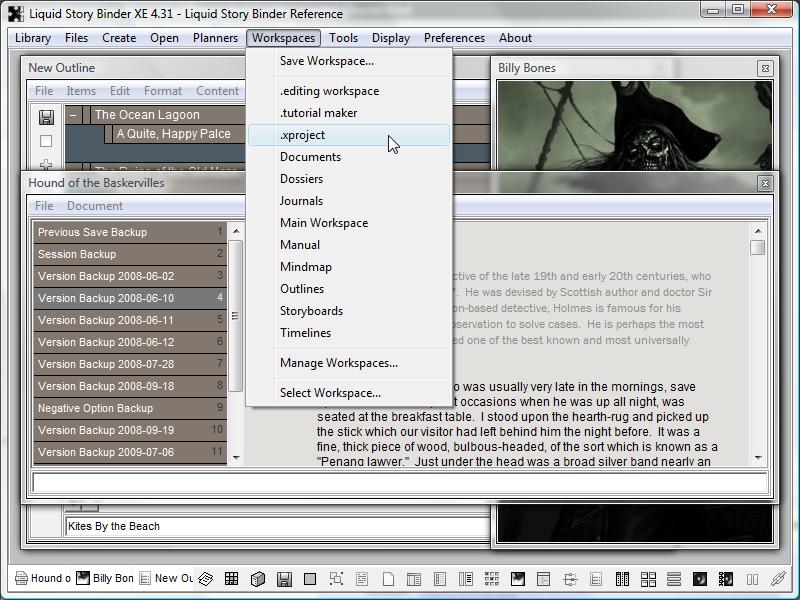
Task: Click the text input field below the backup list
Action: [x=400, y=484]
